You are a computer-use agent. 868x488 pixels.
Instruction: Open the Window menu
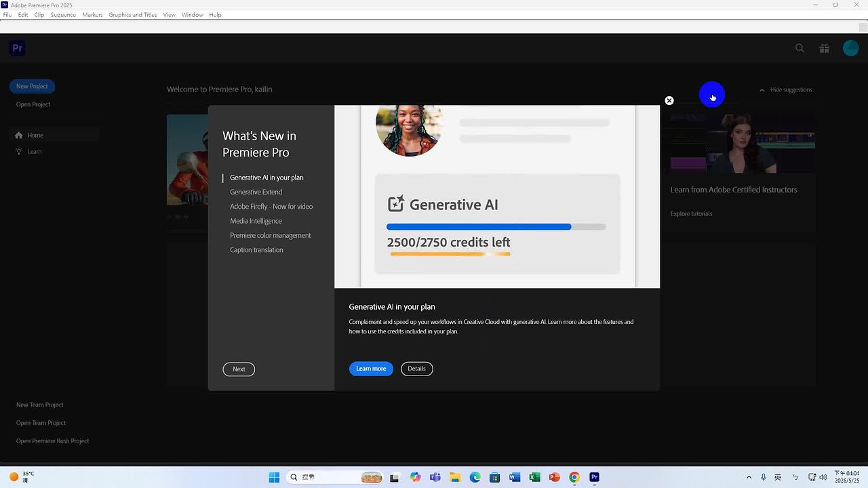[192, 15]
